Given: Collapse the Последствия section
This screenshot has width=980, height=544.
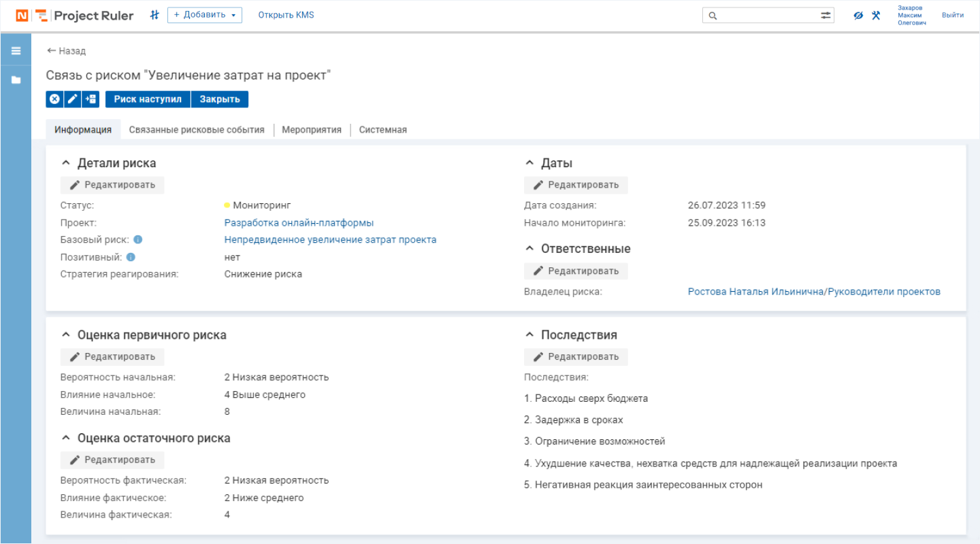Looking at the screenshot, I should pos(529,335).
